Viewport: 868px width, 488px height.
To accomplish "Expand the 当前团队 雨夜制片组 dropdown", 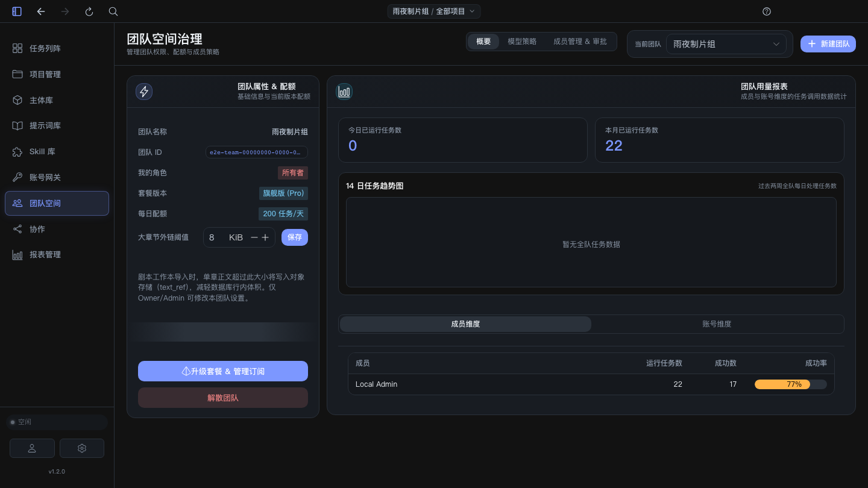I will 726,44.
